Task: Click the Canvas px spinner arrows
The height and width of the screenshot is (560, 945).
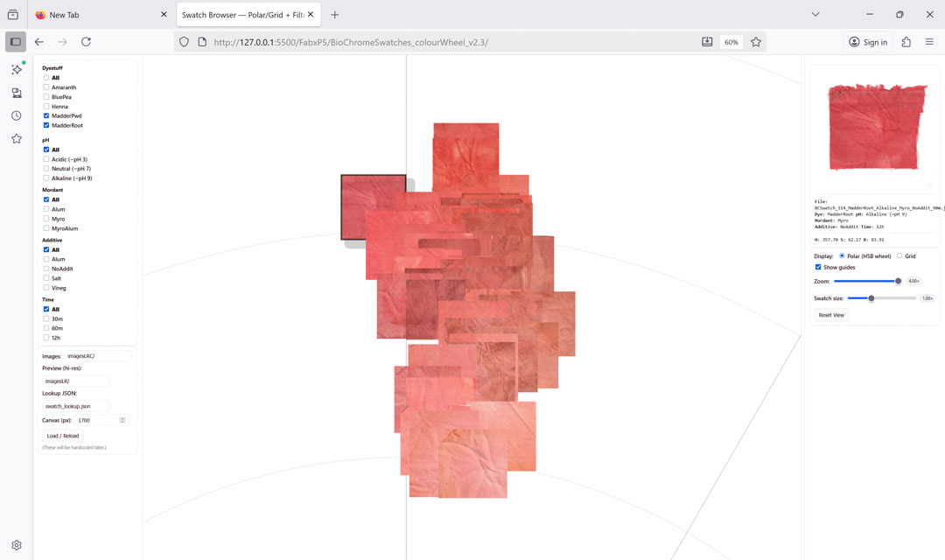Action: pyautogui.click(x=122, y=420)
